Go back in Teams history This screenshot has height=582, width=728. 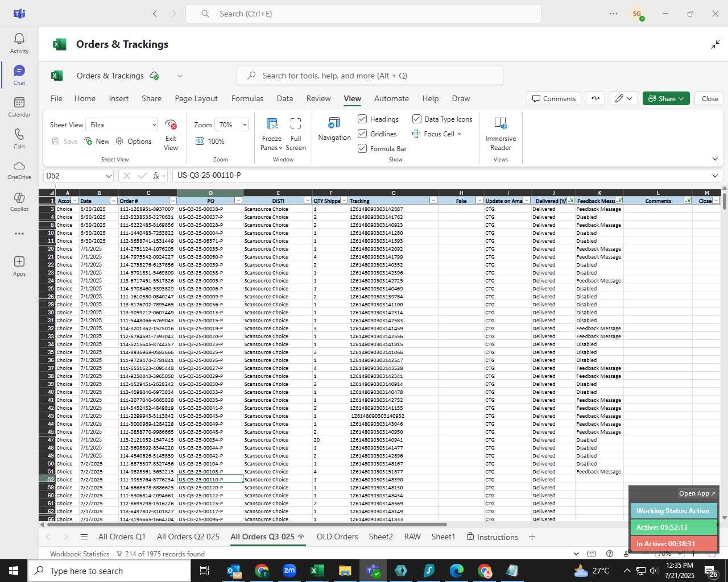(155, 14)
